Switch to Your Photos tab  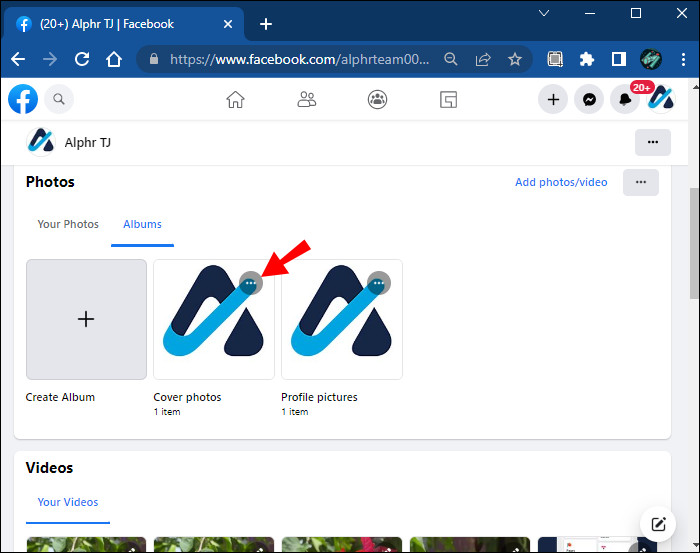[x=68, y=224]
